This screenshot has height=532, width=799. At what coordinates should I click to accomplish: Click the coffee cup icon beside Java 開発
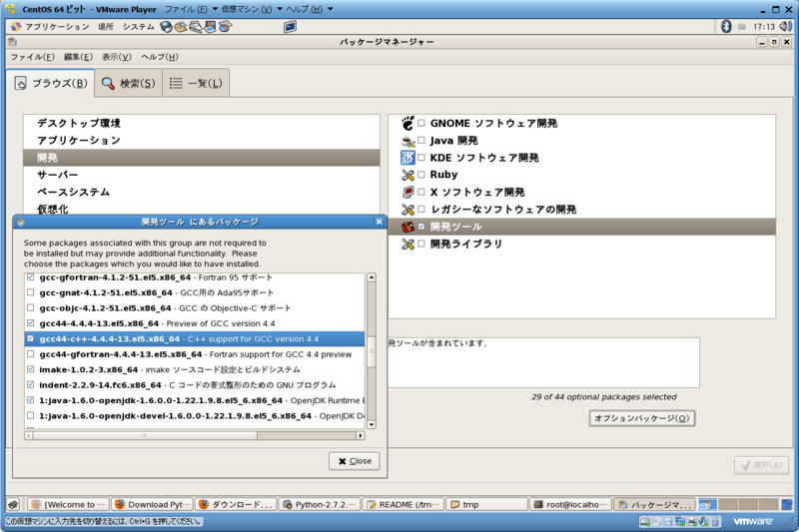click(407, 141)
